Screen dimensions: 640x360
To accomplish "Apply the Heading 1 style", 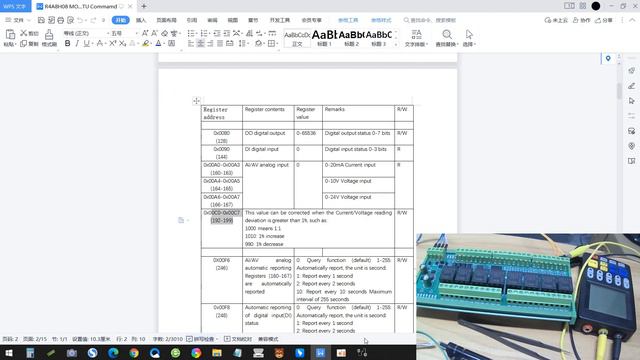I will (324, 38).
